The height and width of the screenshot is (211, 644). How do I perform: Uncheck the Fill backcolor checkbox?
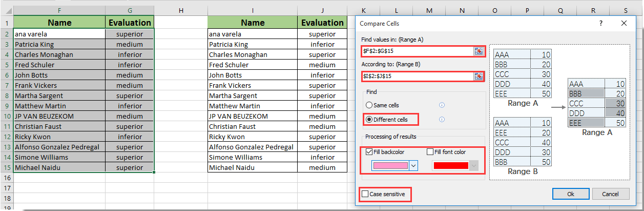369,152
